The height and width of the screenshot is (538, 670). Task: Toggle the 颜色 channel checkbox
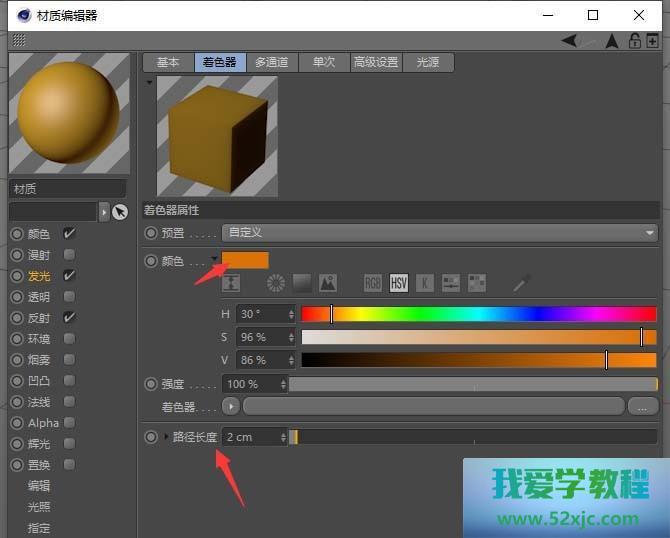pyautogui.click(x=69, y=233)
